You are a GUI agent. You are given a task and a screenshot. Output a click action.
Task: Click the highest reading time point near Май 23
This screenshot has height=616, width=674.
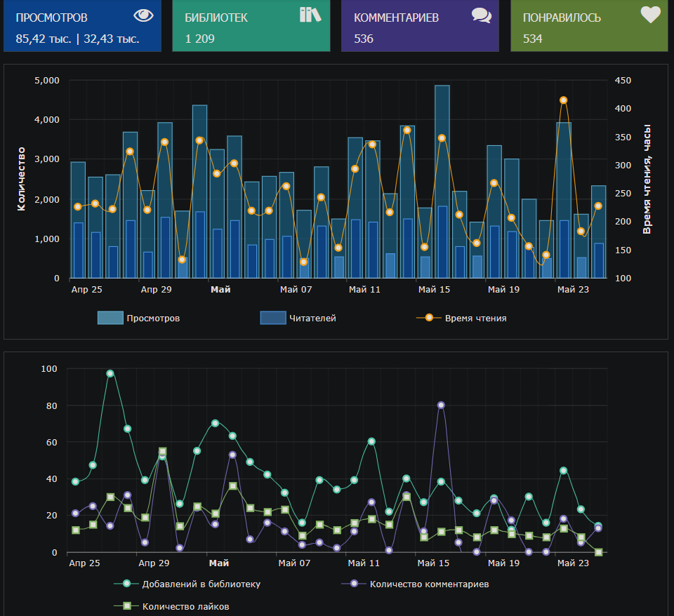coord(563,100)
